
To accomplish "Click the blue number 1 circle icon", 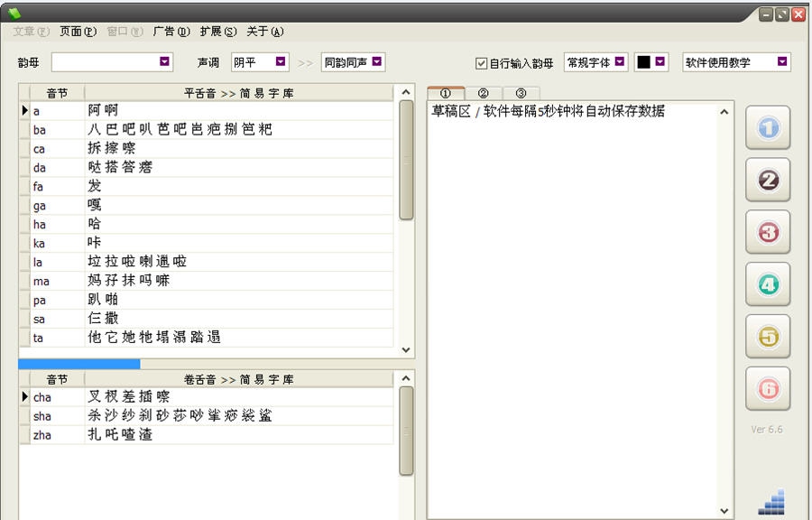I will 767,128.
